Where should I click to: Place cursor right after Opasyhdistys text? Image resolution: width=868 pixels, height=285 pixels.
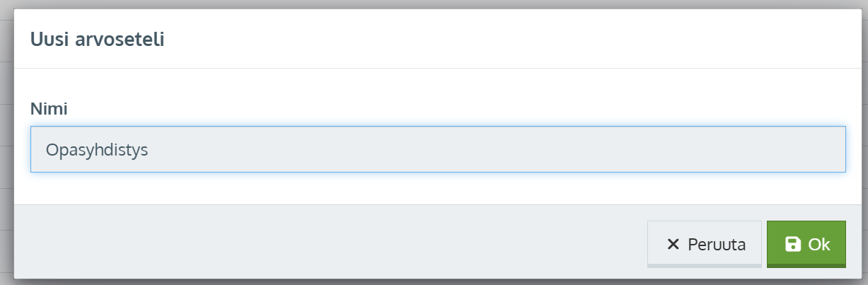(x=149, y=150)
